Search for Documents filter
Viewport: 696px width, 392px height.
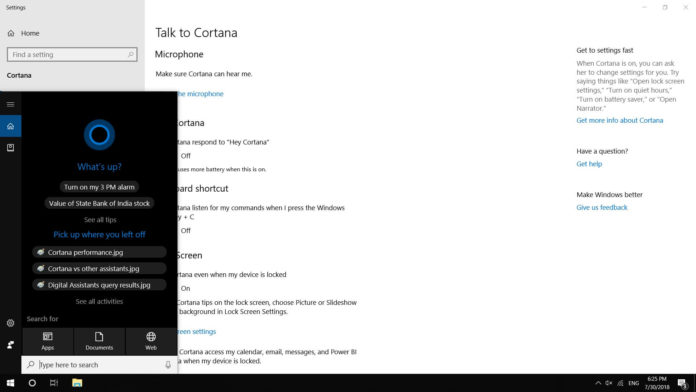click(x=99, y=341)
